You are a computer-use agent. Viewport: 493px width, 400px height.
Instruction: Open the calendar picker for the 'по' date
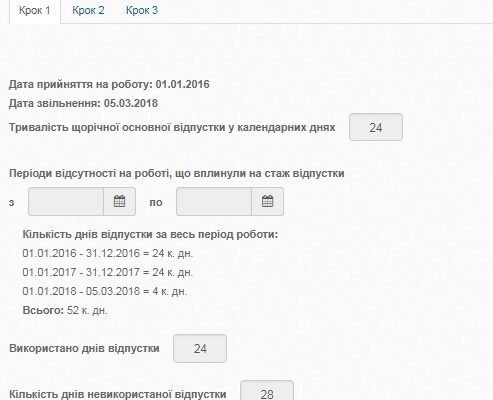pyautogui.click(x=267, y=201)
